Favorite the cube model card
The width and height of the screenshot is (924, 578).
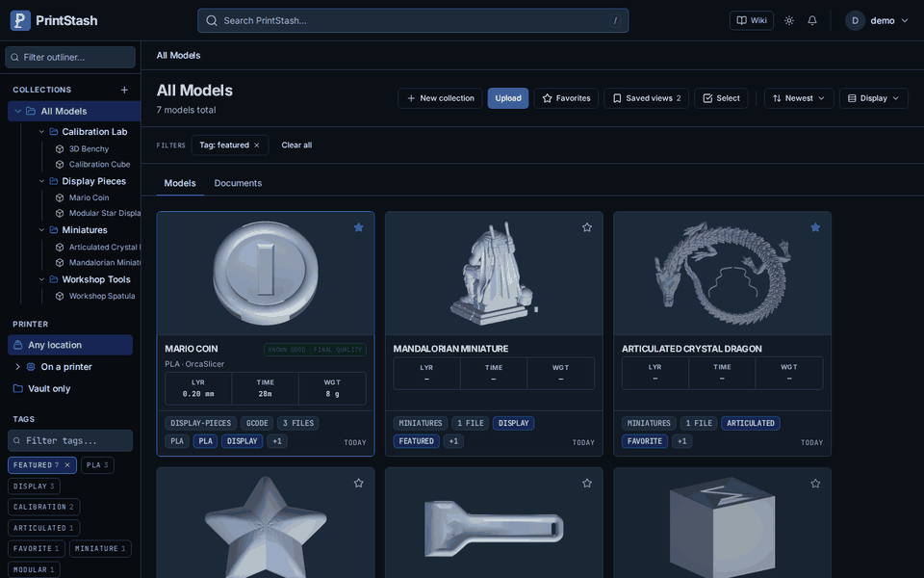pyautogui.click(x=815, y=484)
